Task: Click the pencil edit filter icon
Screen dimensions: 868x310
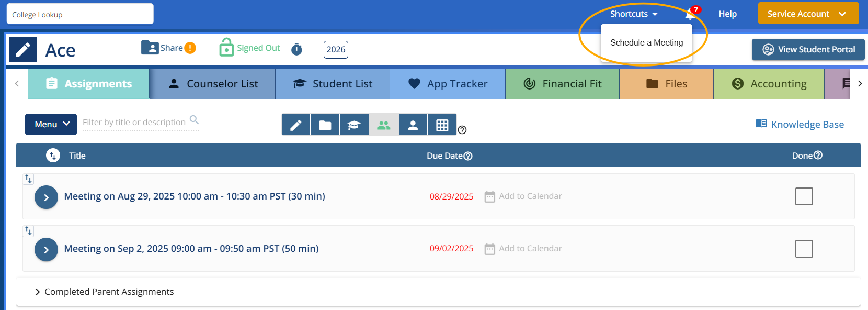Action: [296, 125]
